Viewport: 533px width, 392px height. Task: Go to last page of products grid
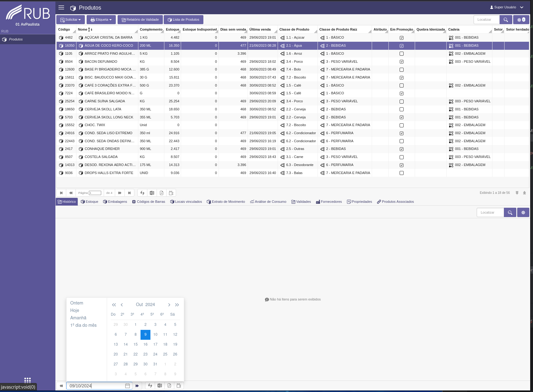(x=129, y=193)
